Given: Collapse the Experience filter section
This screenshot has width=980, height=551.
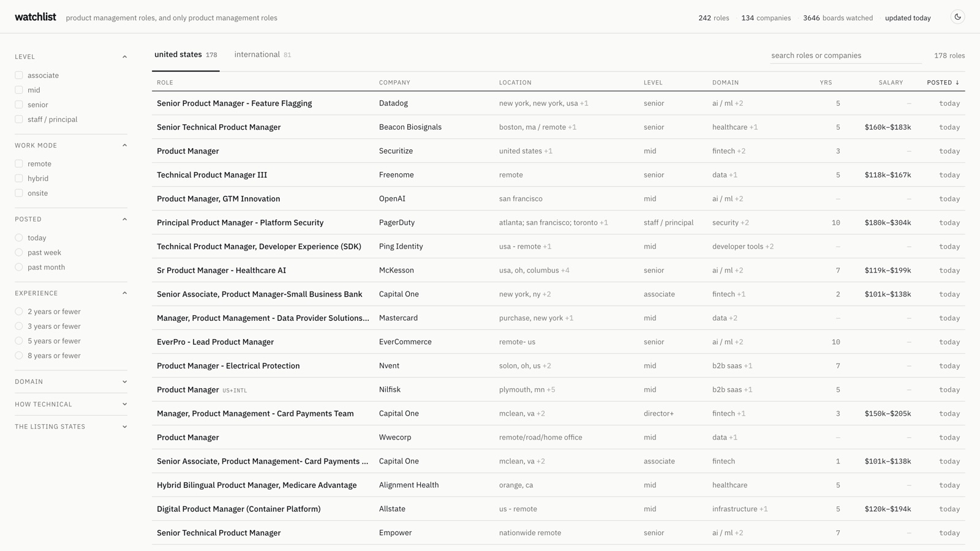Looking at the screenshot, I should click(71, 293).
